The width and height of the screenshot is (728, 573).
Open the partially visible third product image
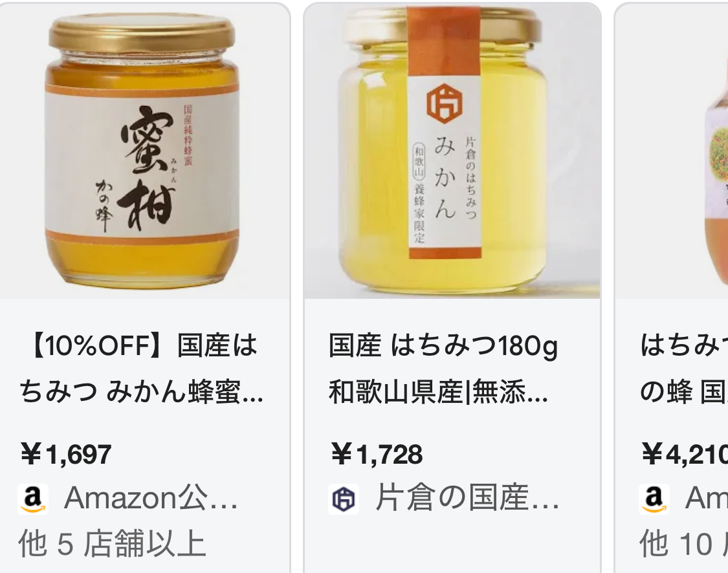[671, 151]
